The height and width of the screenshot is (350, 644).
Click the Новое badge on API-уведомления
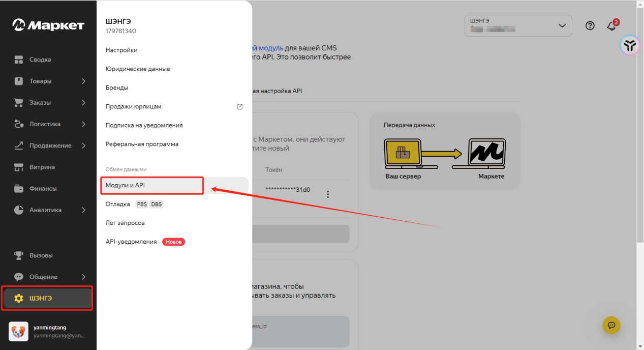174,242
